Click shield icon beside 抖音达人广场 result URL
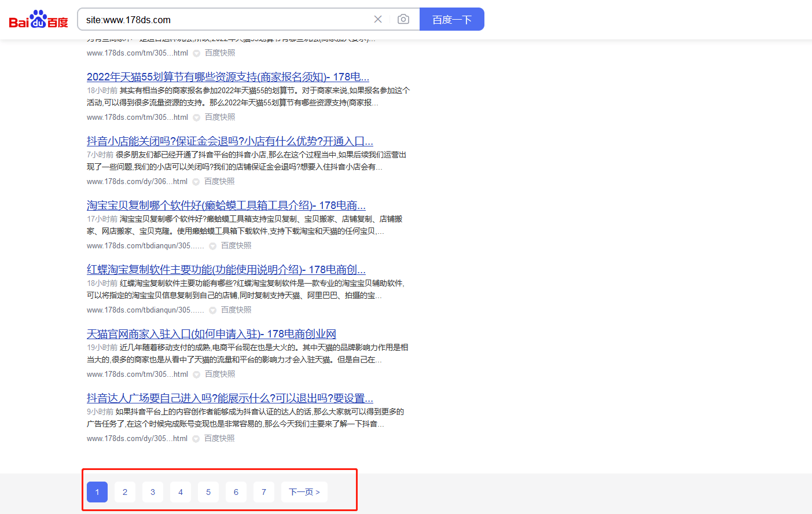Screen dimensions: 812x514 pos(196,439)
